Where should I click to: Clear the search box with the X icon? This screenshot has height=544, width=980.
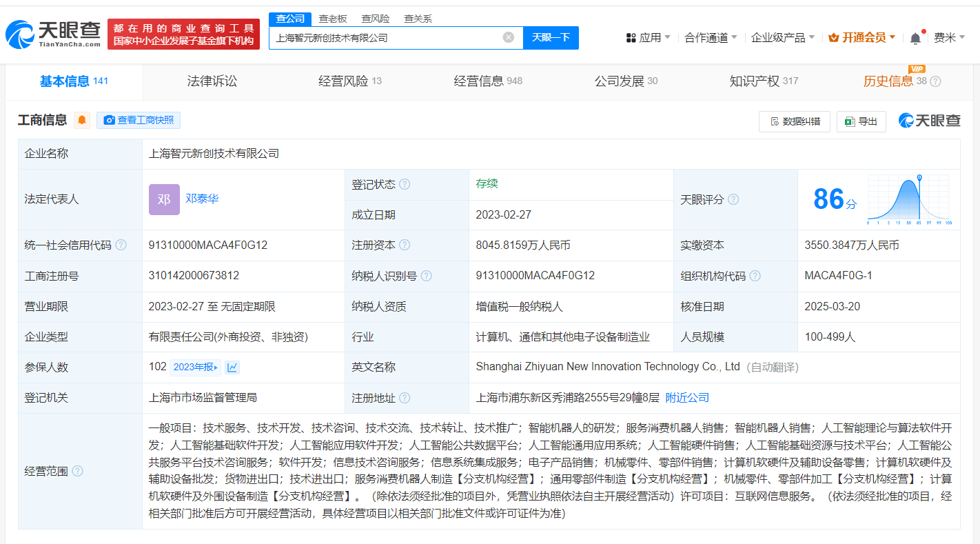(509, 37)
